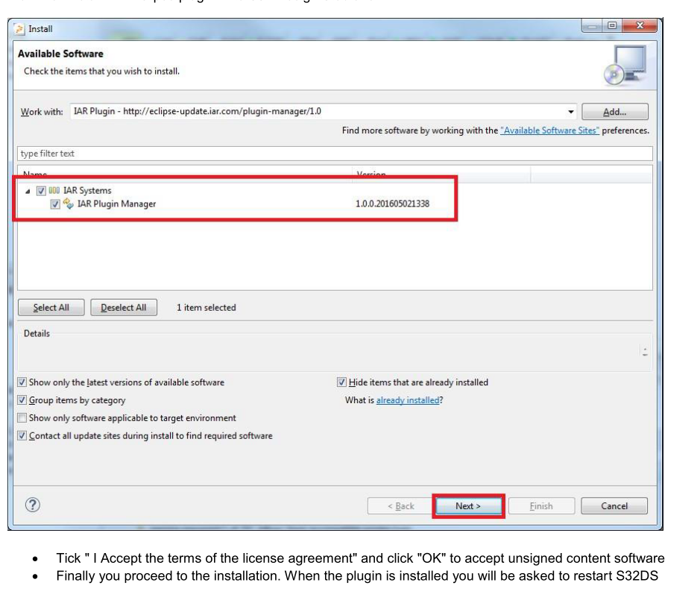Select the IAR Plugin Manager row text
This screenshot has width=700, height=600.
[x=116, y=204]
